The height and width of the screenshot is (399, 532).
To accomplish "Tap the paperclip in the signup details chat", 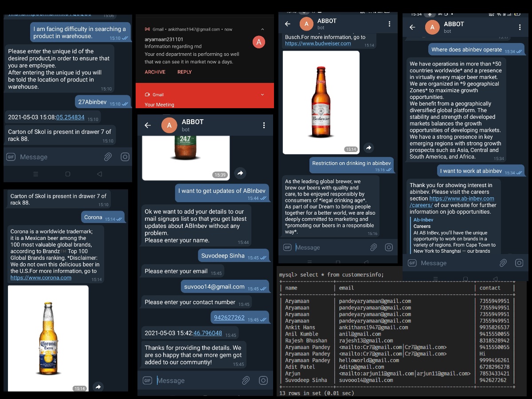I will tap(246, 380).
